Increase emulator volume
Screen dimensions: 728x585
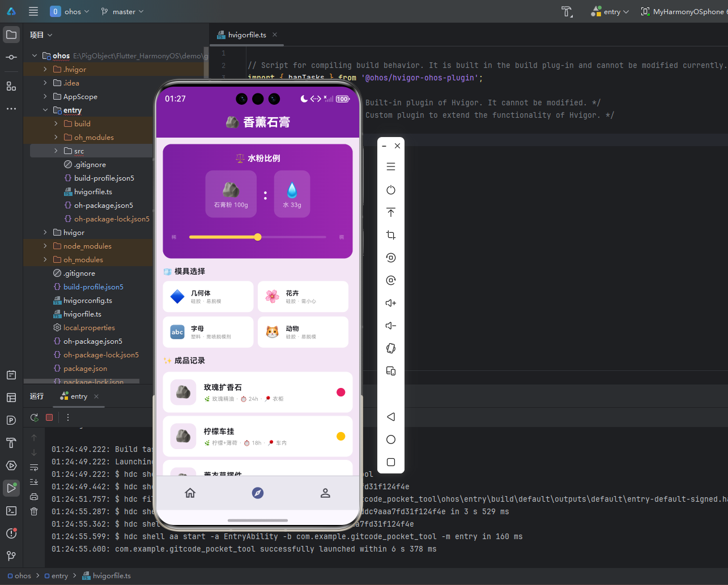391,303
